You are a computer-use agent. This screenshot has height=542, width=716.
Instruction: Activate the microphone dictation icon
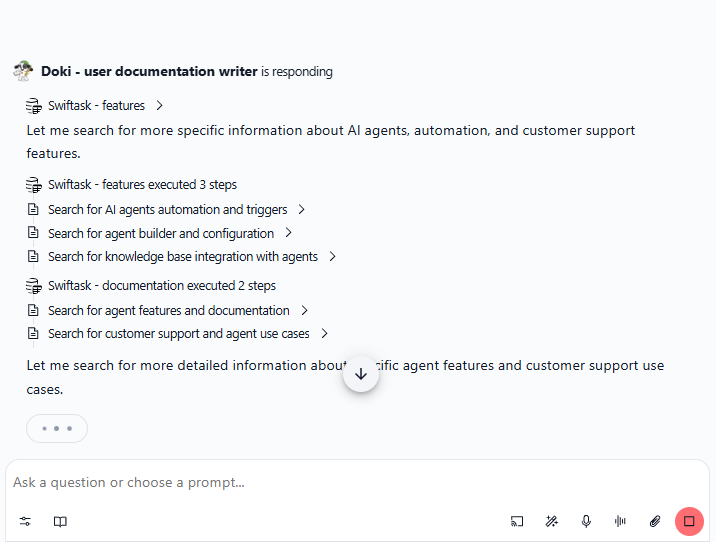click(x=586, y=521)
